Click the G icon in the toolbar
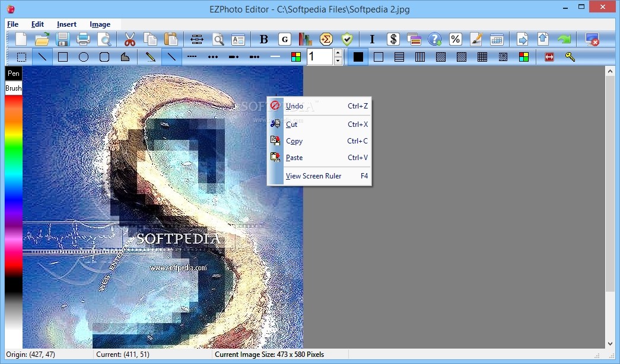Image resolution: width=620 pixels, height=364 pixels. pyautogui.click(x=284, y=39)
